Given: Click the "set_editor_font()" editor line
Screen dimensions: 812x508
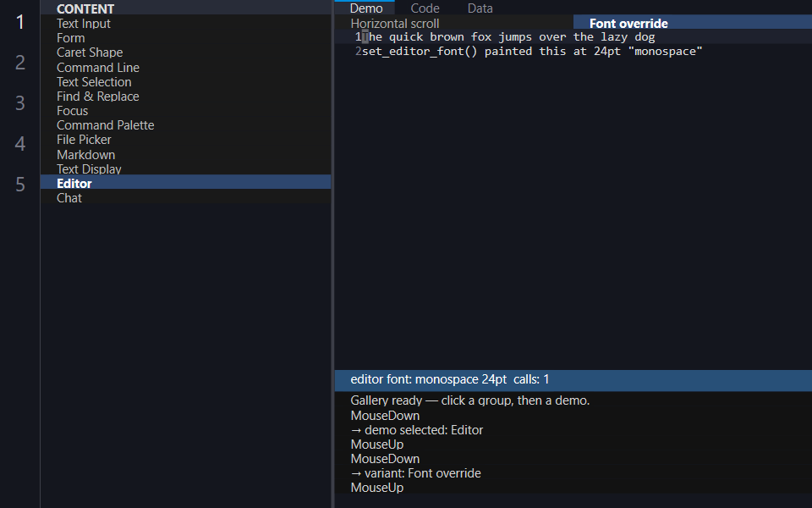Looking at the screenshot, I should [x=573, y=52].
